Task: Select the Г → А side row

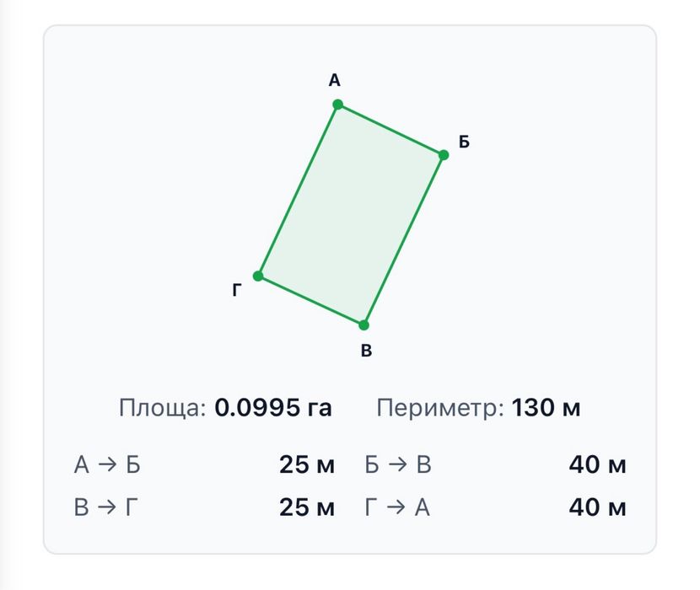Action: coord(496,507)
